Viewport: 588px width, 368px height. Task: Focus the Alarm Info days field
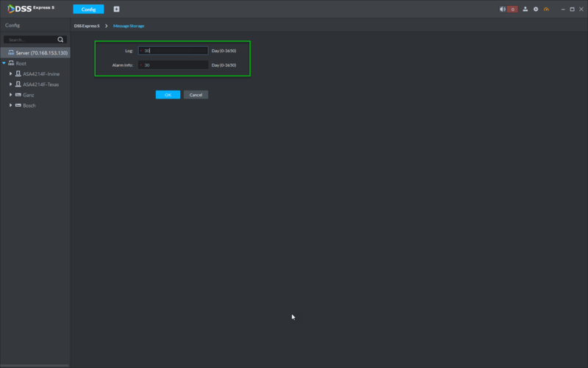[x=173, y=65]
